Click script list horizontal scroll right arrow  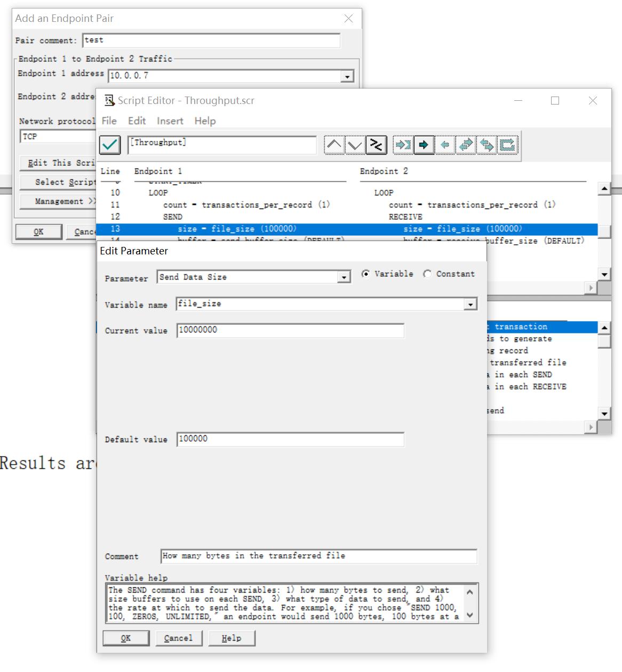(591, 287)
